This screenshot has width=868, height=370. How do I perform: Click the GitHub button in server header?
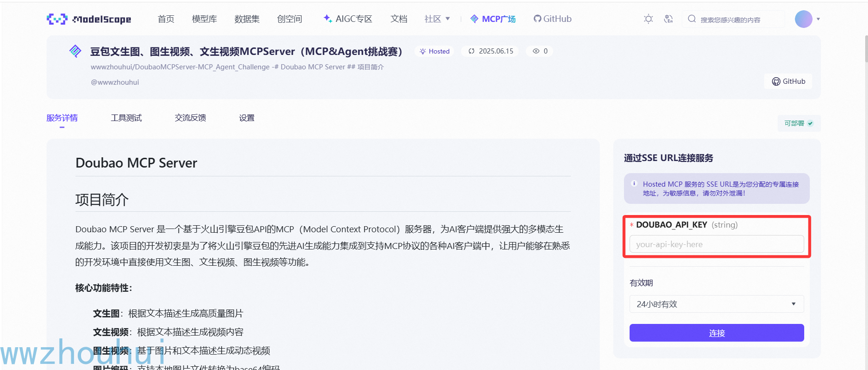click(788, 81)
